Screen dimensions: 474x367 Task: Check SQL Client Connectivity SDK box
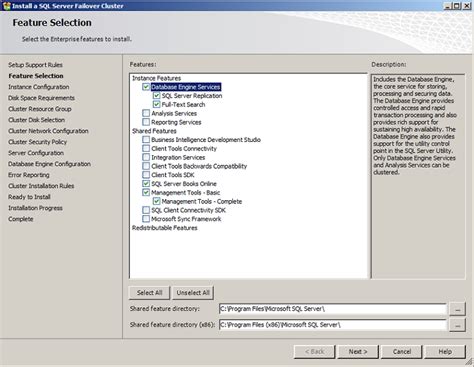click(146, 210)
